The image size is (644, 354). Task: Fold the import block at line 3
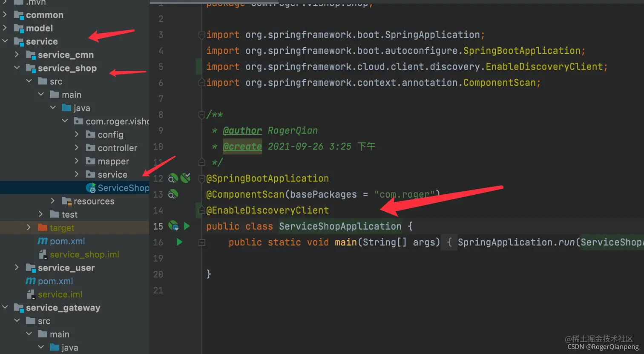[202, 35]
